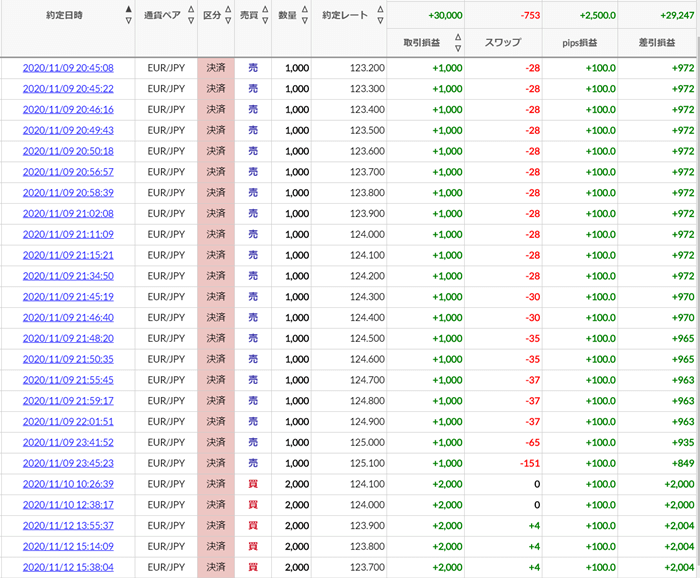Open trade 2020/11/09 20:49:43 link
The width and height of the screenshot is (700, 578).
(68, 130)
